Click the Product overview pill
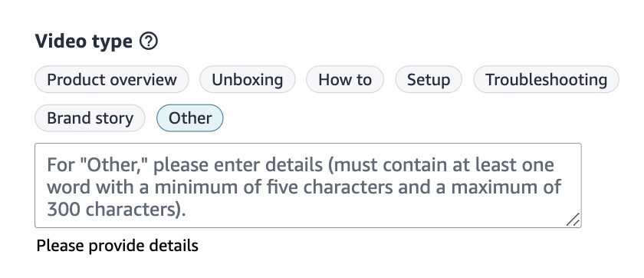 point(112,79)
